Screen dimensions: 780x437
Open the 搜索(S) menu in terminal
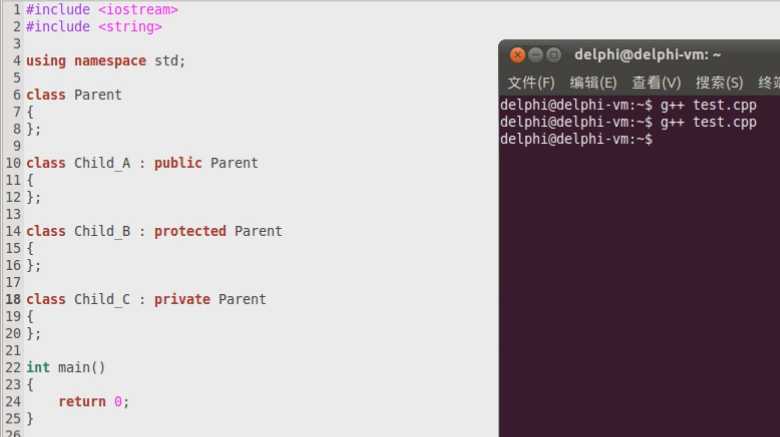[719, 82]
